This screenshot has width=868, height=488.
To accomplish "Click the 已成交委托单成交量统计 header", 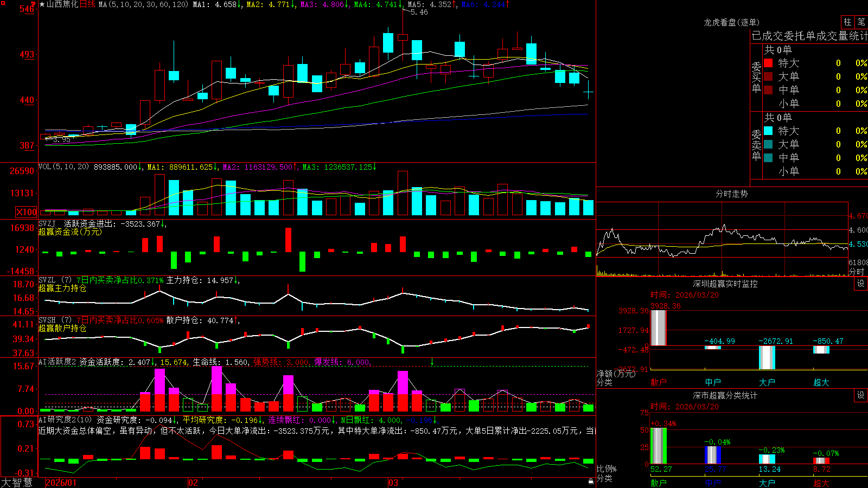I will tap(809, 36).
